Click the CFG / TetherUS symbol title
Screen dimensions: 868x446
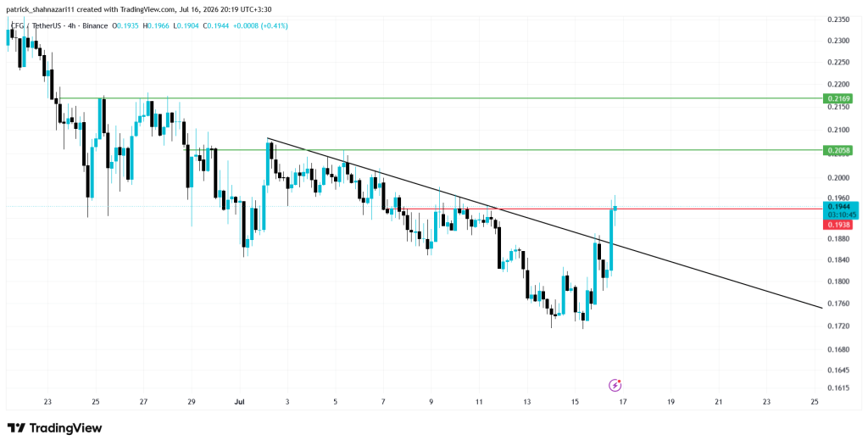pos(37,25)
